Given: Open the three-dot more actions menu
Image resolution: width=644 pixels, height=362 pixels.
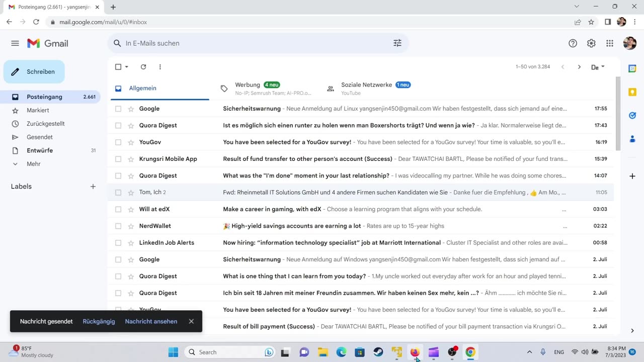Looking at the screenshot, I should 160,67.
